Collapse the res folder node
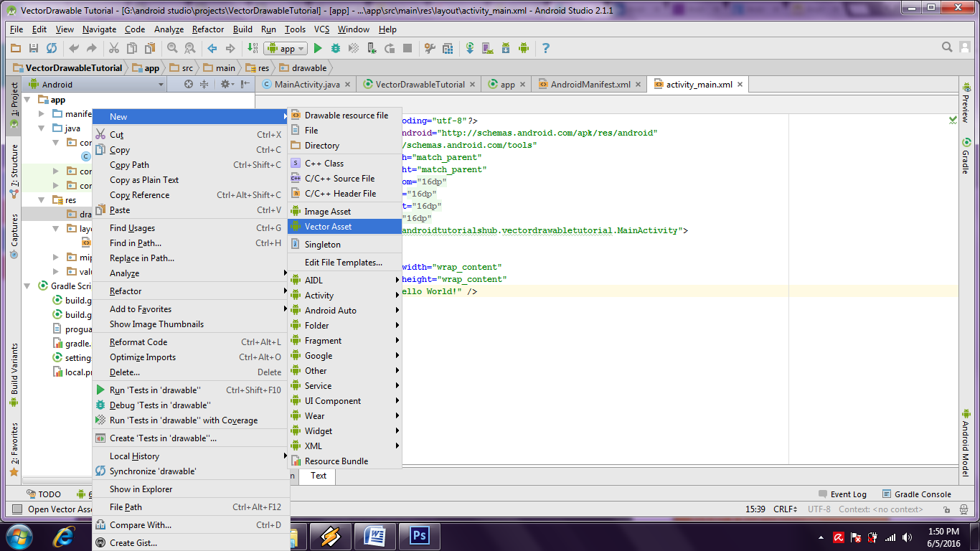980x551 pixels. 42,200
